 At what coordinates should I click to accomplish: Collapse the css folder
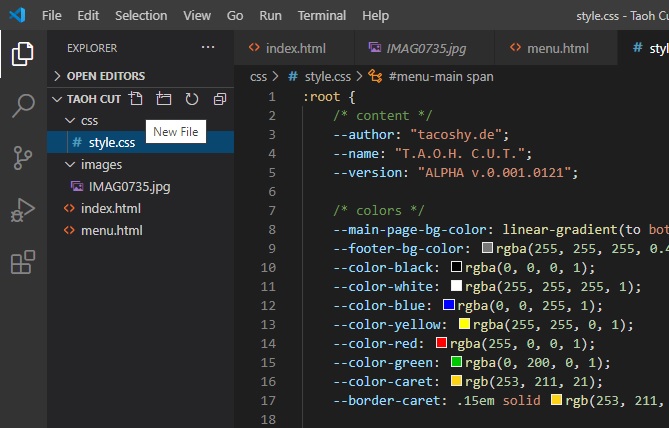point(89,120)
